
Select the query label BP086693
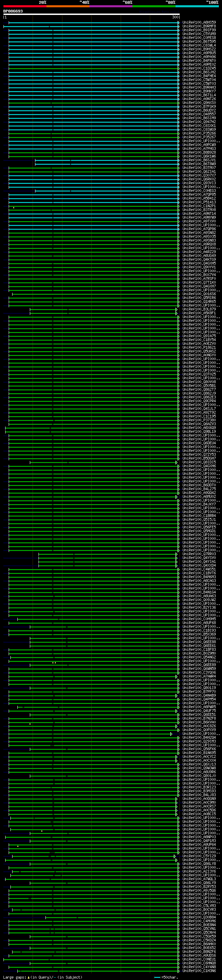(13, 11)
